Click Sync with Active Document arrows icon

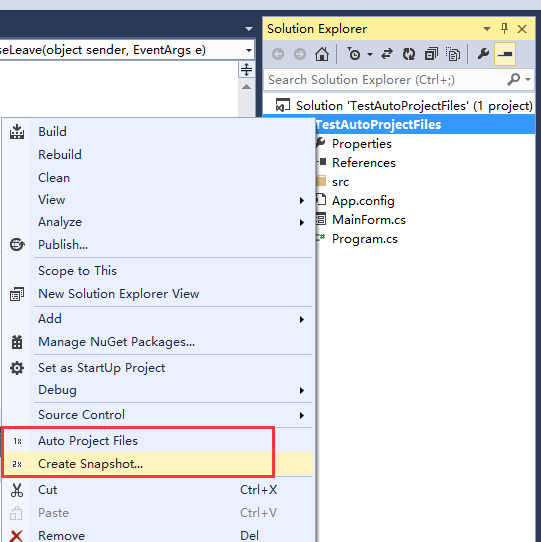[x=387, y=54]
